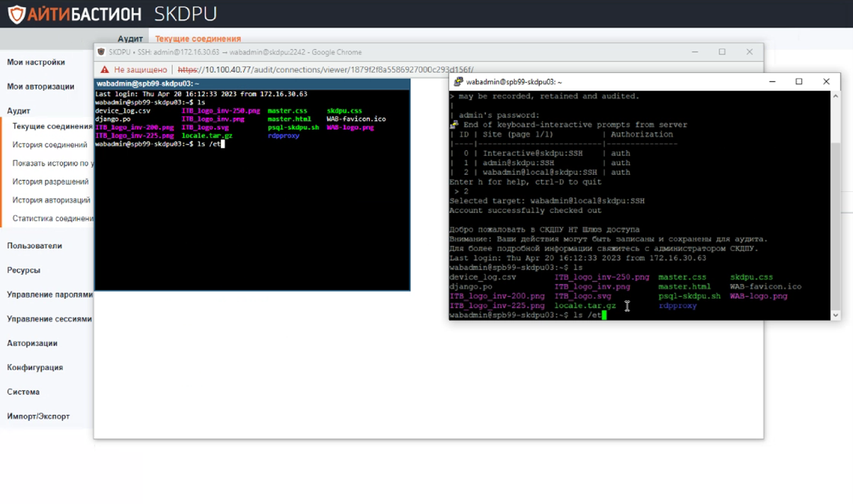Click 'WAB-logo.png' in viewer terminal
The image size is (853, 504).
[x=350, y=127]
